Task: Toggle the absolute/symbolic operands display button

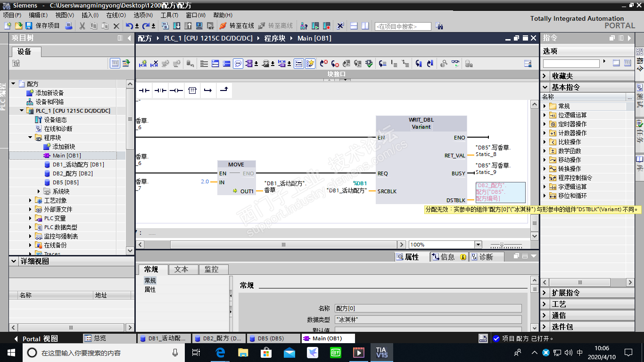Action: coord(249,63)
